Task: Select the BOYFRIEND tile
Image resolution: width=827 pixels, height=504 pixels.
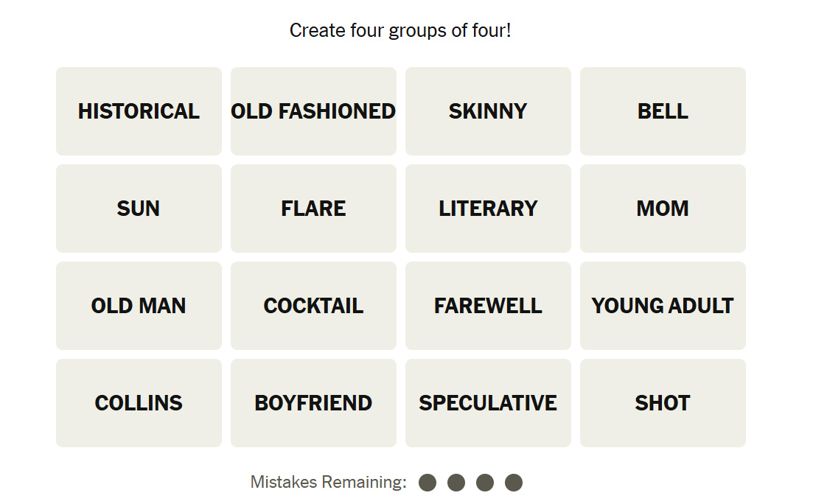Action: point(313,403)
